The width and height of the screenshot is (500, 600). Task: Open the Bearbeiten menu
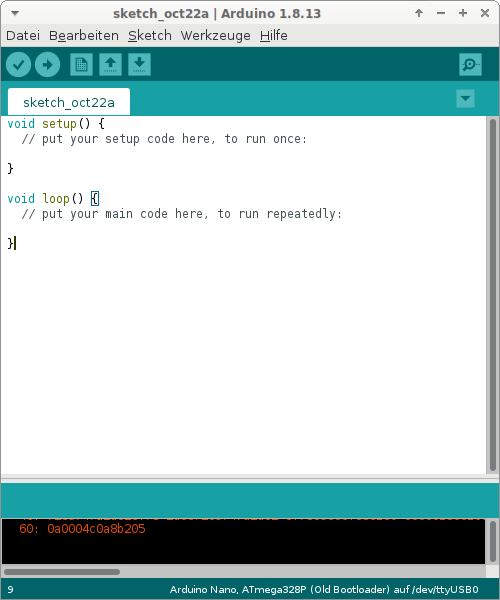(x=84, y=36)
